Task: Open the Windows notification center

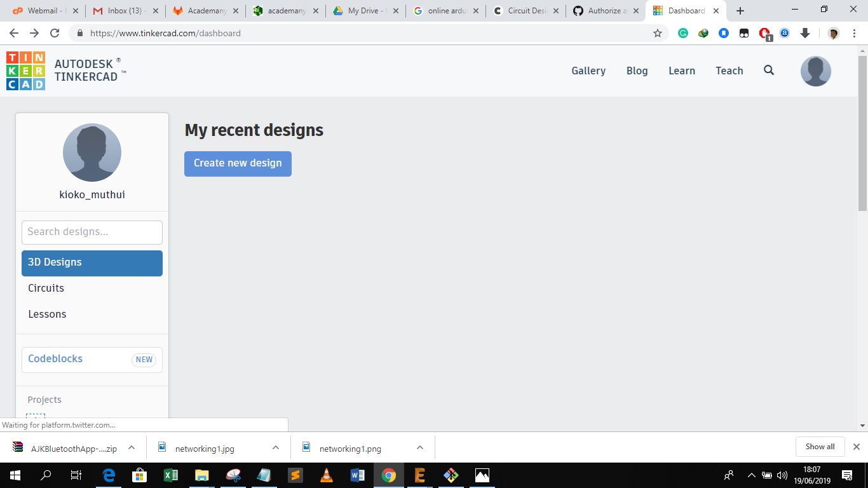Action: click(x=846, y=475)
